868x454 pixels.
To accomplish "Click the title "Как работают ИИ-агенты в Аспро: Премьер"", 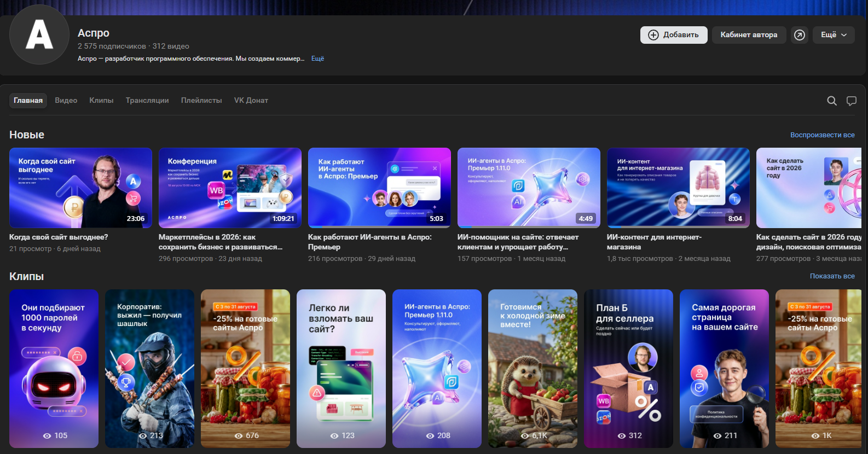I will (x=370, y=242).
